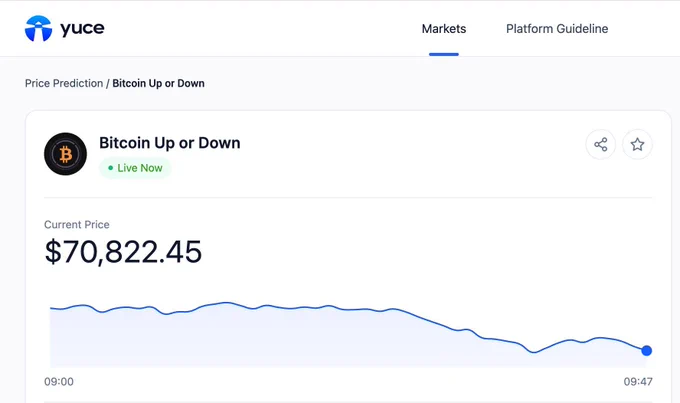Go to Price Prediction breadcrumb
Image resolution: width=680 pixels, height=403 pixels.
coord(64,83)
